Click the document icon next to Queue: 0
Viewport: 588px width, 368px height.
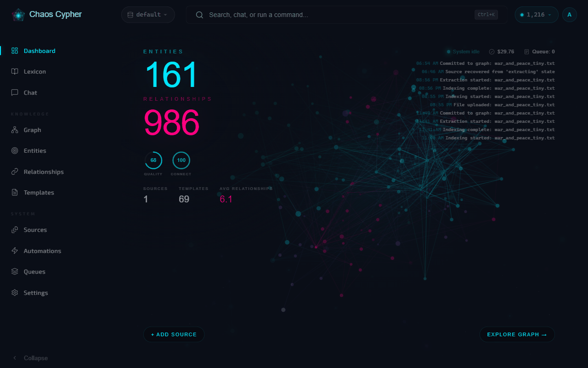pyautogui.click(x=527, y=52)
